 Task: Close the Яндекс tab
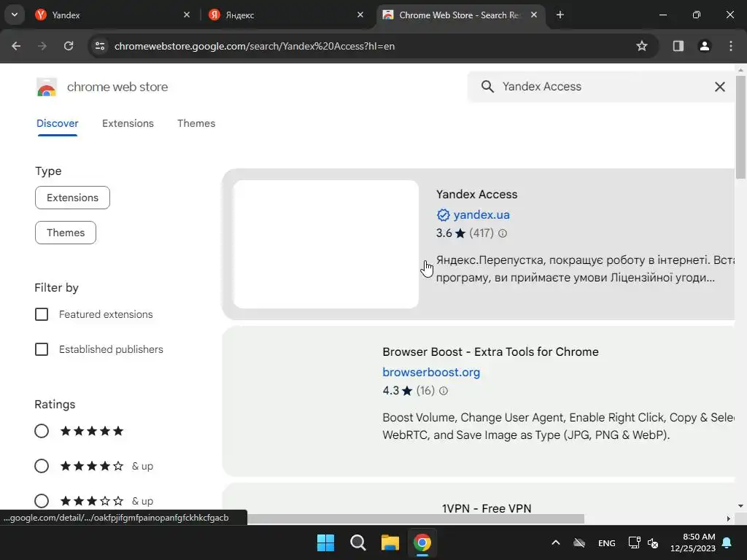click(x=360, y=15)
